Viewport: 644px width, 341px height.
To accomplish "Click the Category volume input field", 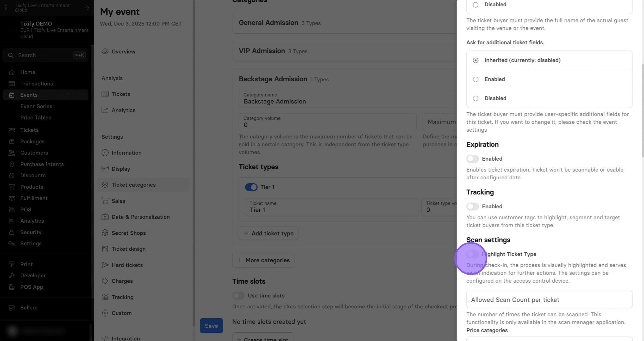I will coord(328,122).
